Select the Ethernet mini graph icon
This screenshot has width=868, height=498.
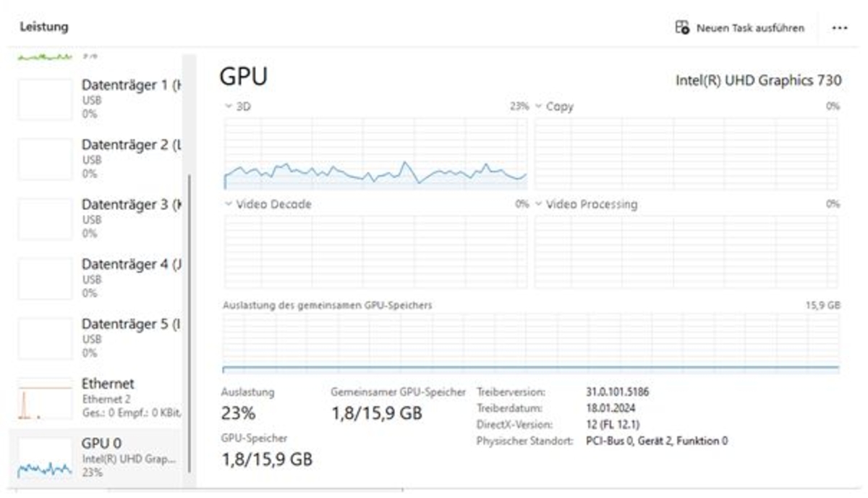[x=45, y=398]
